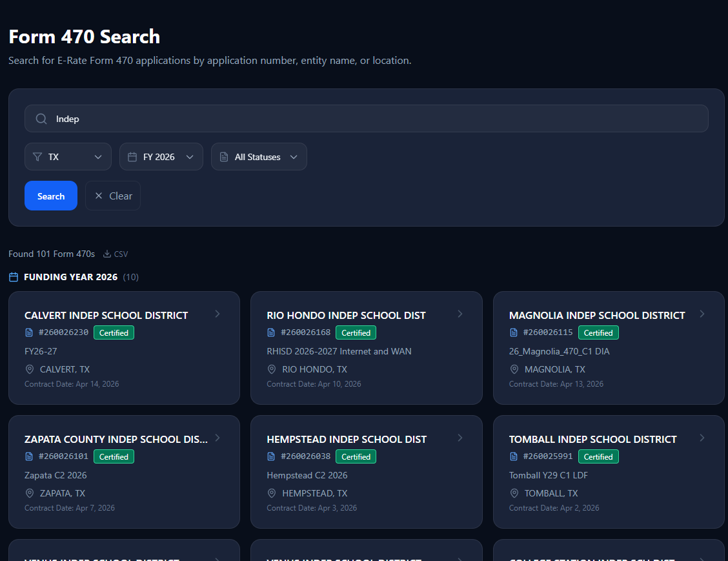Click Certified badge on Hempstead card
Screen dimensions: 728x561
pos(356,456)
